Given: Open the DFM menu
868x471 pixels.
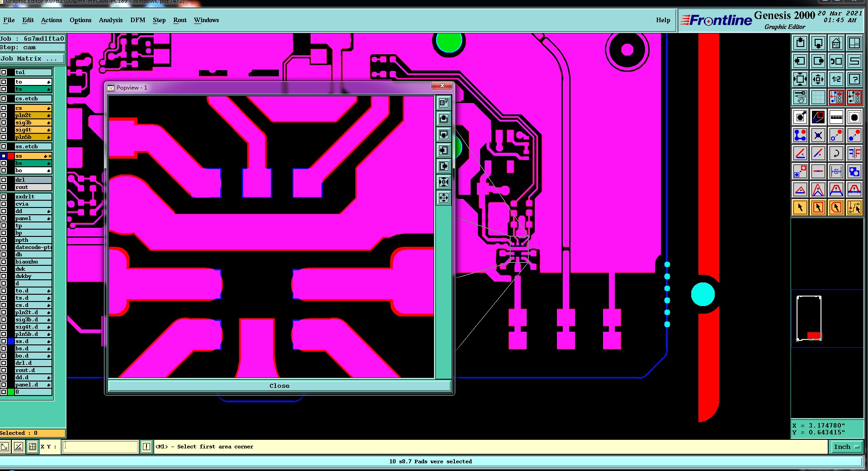Looking at the screenshot, I should click(x=138, y=20).
